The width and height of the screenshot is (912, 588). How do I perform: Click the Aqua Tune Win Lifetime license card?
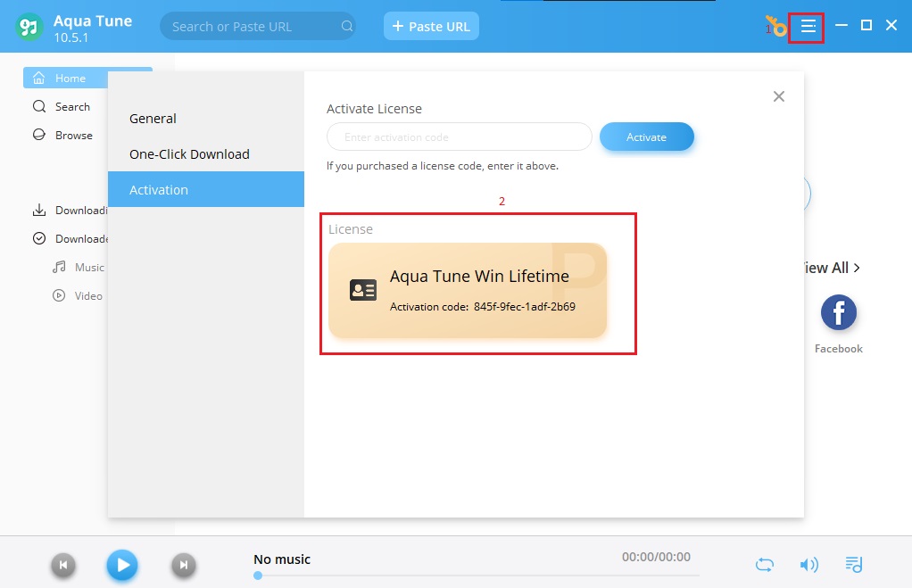[468, 290]
